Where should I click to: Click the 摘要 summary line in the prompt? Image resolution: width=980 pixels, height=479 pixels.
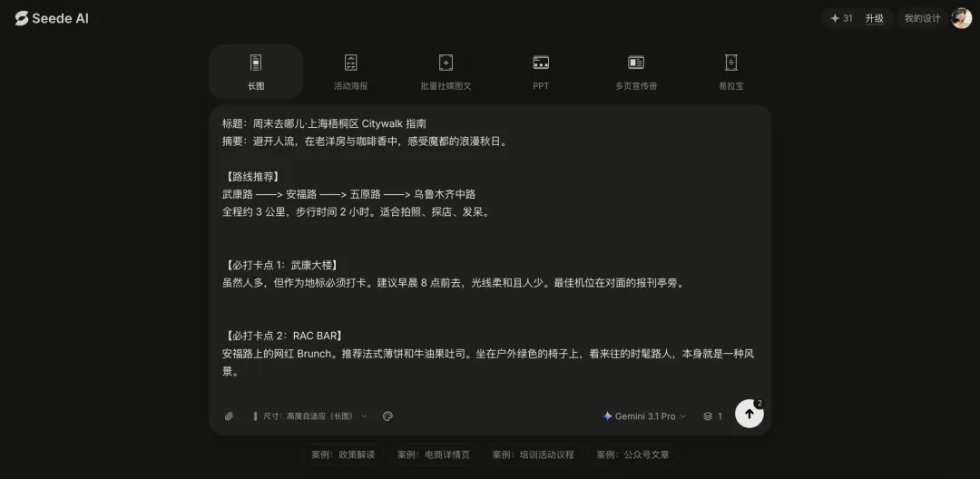[x=365, y=142]
